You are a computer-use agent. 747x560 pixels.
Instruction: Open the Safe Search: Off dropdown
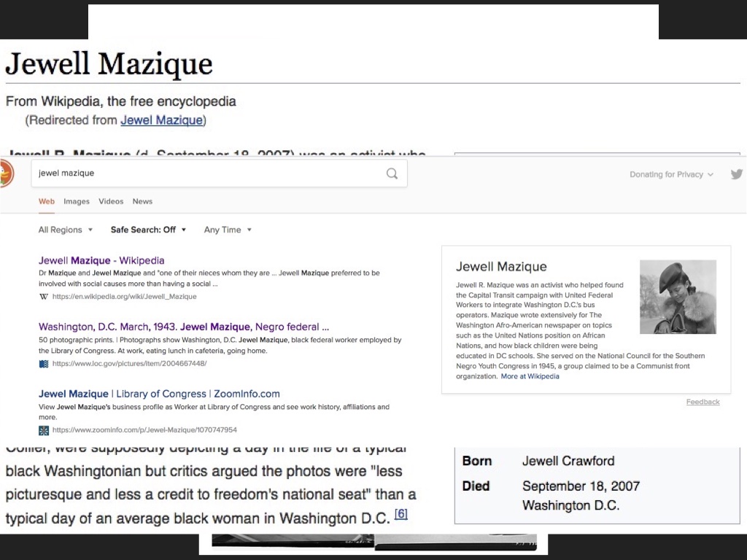(148, 230)
